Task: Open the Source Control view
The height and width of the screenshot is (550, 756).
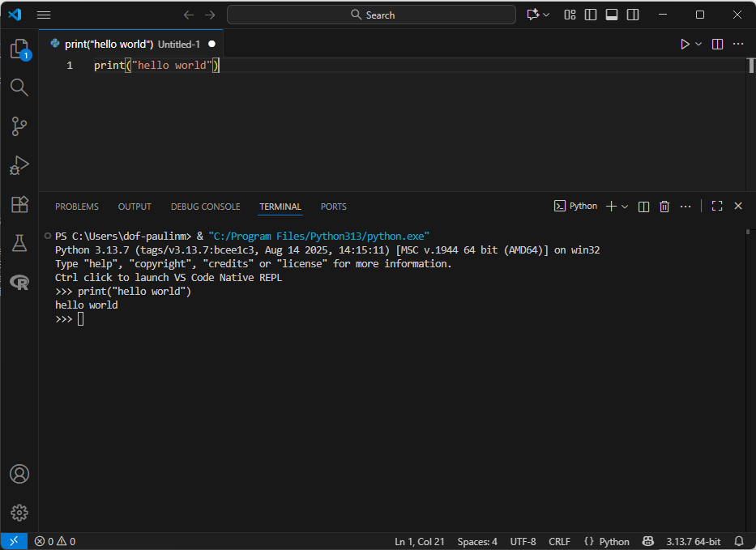Action: coord(19,126)
